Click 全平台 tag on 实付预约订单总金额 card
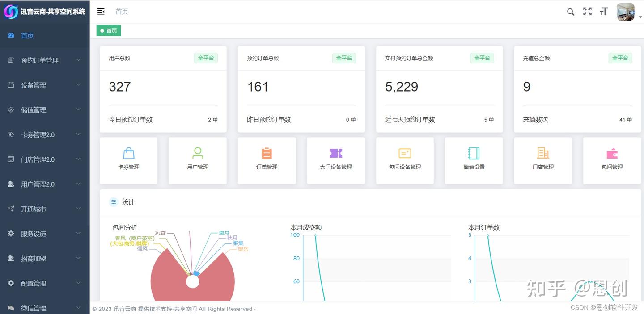Screen dimensions: 644x314 482,58
